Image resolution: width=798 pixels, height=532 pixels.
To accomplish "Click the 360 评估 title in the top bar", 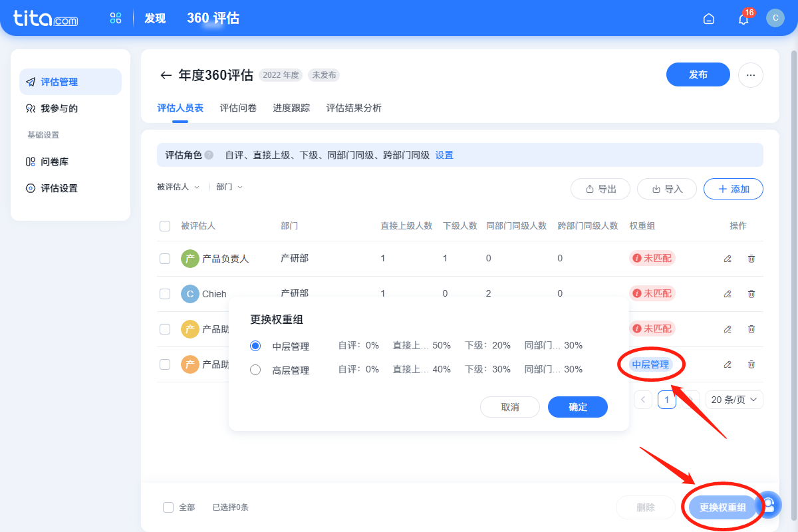I will pos(213,19).
